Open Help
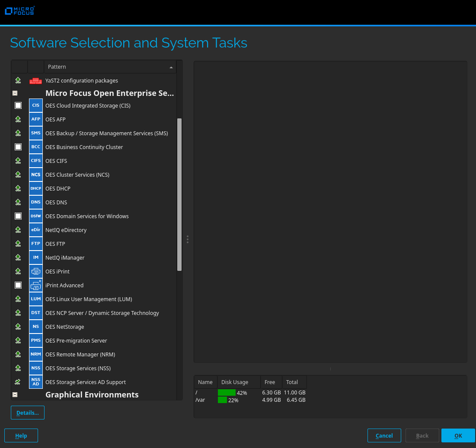This screenshot has width=476, height=448. pyautogui.click(x=21, y=435)
